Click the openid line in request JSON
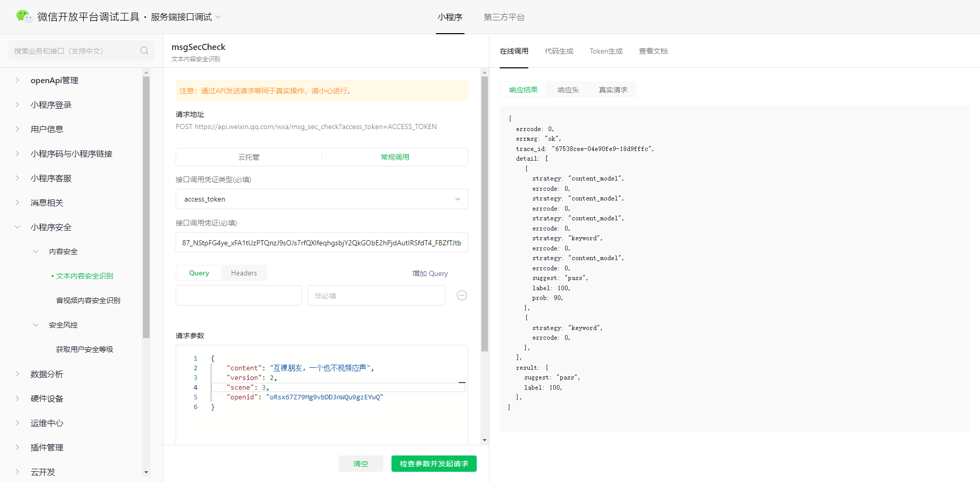The width and height of the screenshot is (980, 482). [x=305, y=397]
